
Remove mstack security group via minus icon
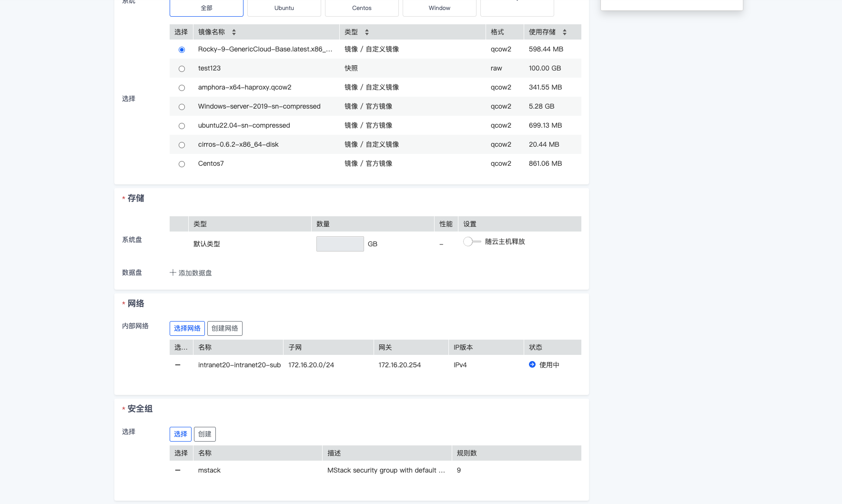[x=178, y=470]
